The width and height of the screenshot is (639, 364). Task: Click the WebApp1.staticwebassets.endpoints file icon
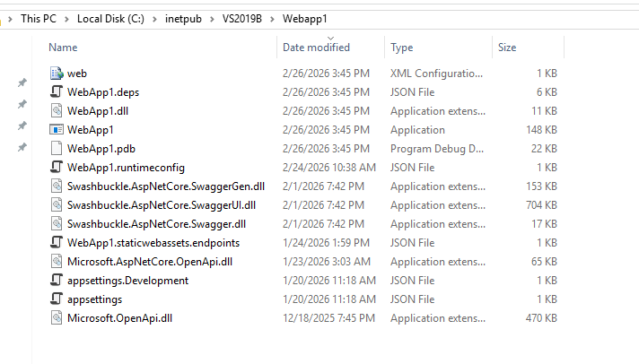[x=57, y=243]
